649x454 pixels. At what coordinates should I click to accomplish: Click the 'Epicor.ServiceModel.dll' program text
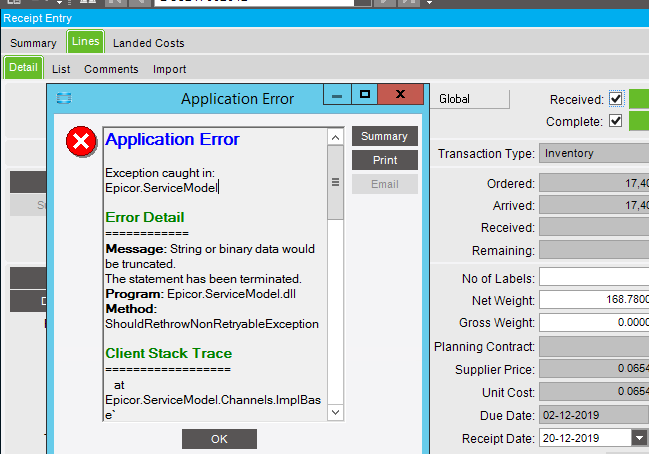click(231, 294)
